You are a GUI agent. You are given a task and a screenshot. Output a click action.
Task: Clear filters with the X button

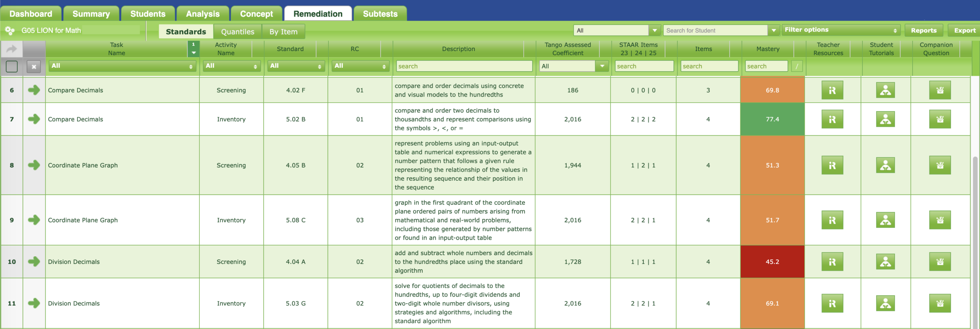click(34, 67)
